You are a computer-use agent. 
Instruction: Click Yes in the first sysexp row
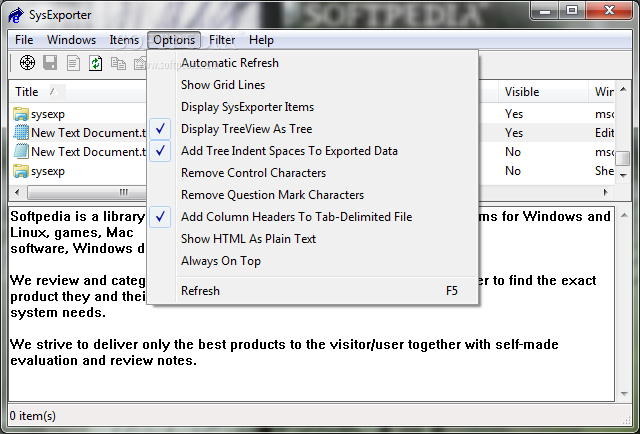[513, 114]
